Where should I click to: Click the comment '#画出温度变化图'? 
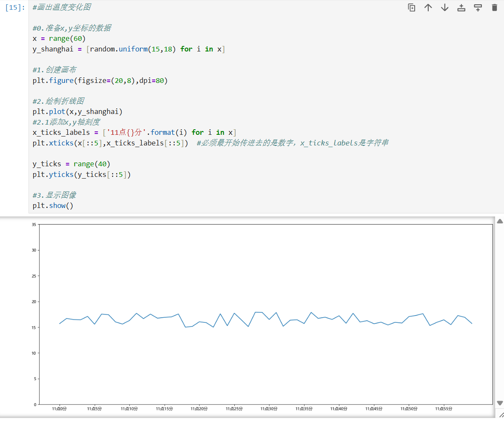pos(62,7)
